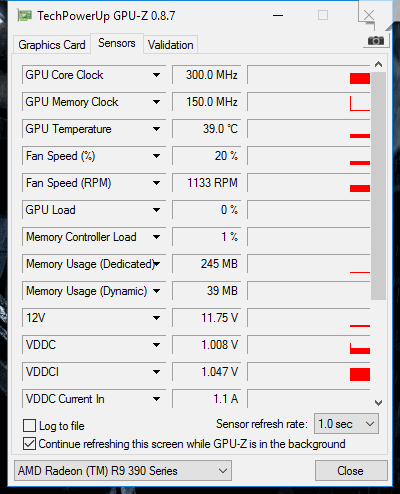This screenshot has width=400, height=494.
Task: Open the GPU Core Clock sensor dropdown arrow
Action: (x=156, y=75)
